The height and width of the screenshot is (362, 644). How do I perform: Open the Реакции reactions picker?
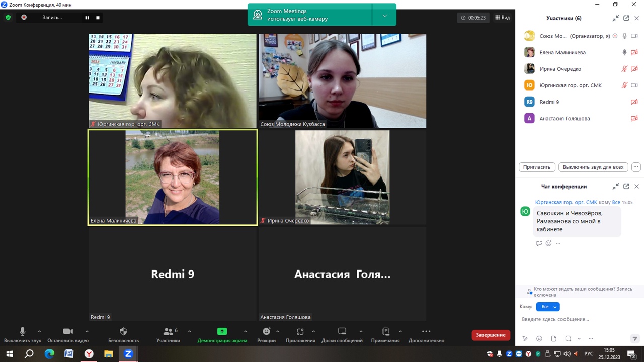pyautogui.click(x=266, y=335)
